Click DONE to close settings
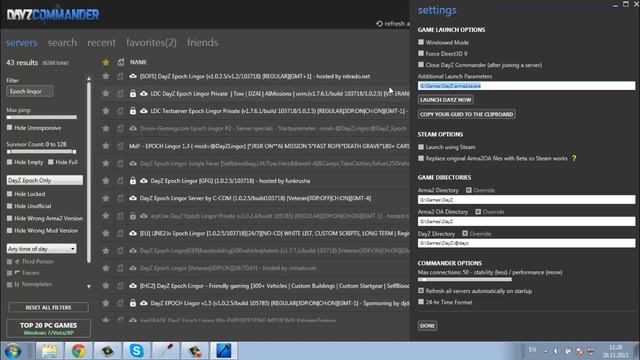This screenshot has width=640, height=360. click(427, 326)
